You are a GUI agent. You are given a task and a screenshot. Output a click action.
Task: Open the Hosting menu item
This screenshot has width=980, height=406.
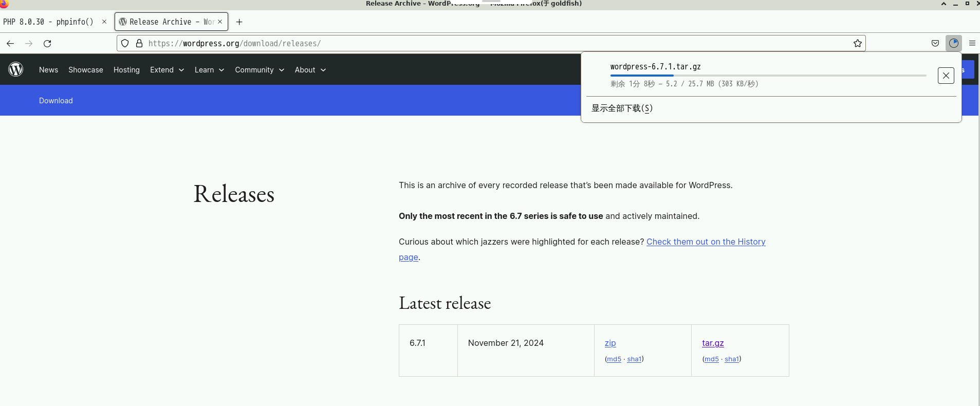126,70
